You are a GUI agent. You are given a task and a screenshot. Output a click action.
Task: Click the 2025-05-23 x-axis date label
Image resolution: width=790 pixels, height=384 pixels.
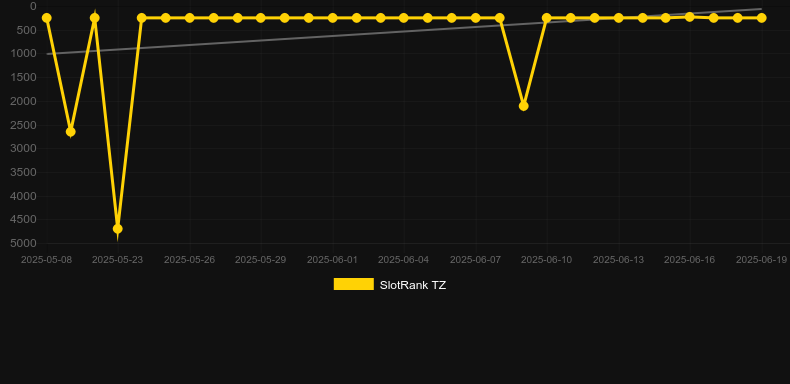(x=117, y=260)
